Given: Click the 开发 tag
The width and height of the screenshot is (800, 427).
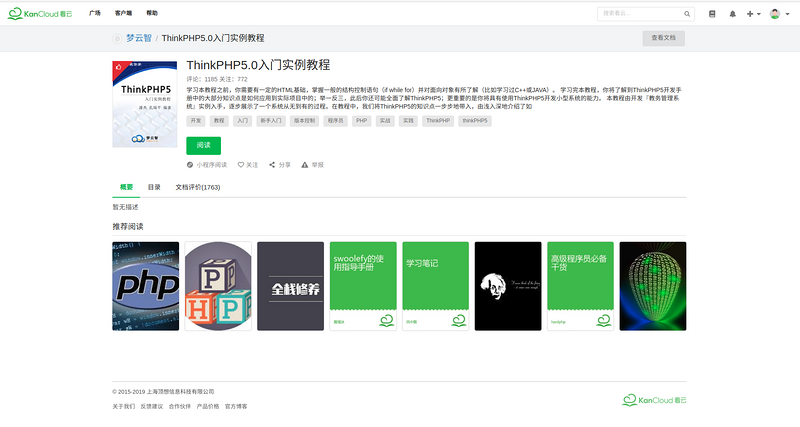Looking at the screenshot, I should 196,121.
